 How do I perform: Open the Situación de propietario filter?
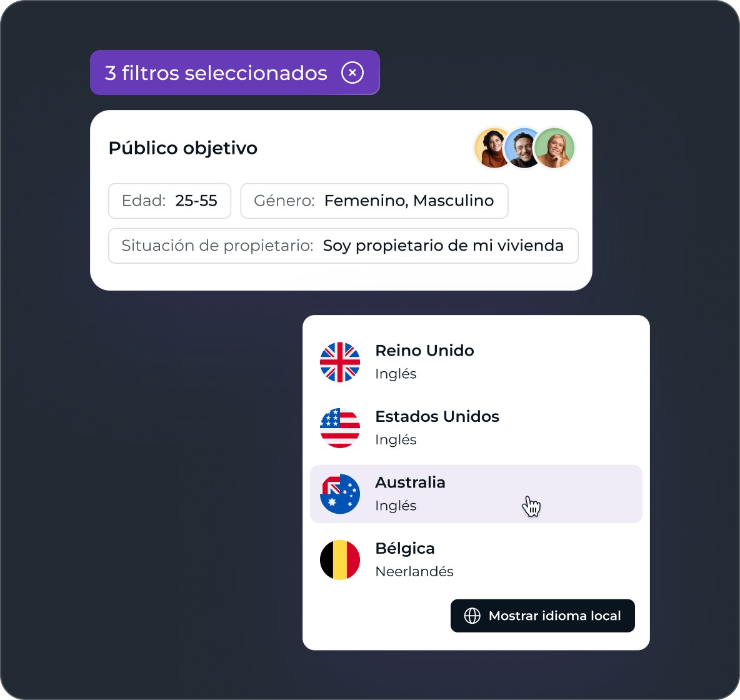click(x=343, y=246)
